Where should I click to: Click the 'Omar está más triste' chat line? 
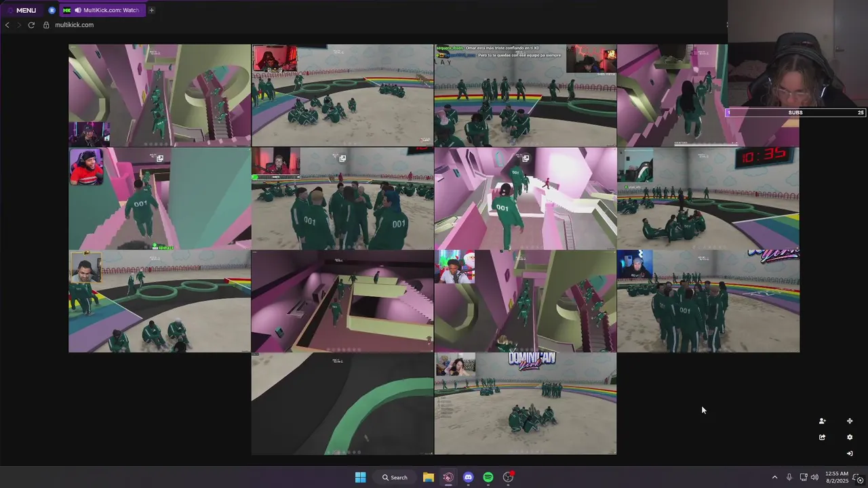(x=487, y=48)
